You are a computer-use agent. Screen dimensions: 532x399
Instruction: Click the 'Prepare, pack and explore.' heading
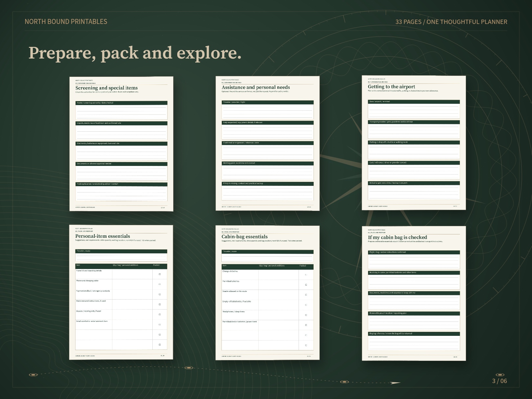pyautogui.click(x=135, y=53)
